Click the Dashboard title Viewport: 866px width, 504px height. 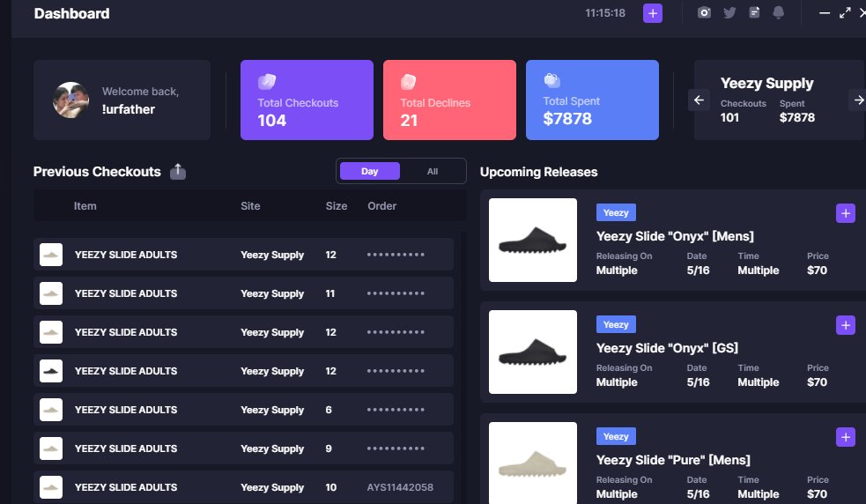click(x=71, y=13)
